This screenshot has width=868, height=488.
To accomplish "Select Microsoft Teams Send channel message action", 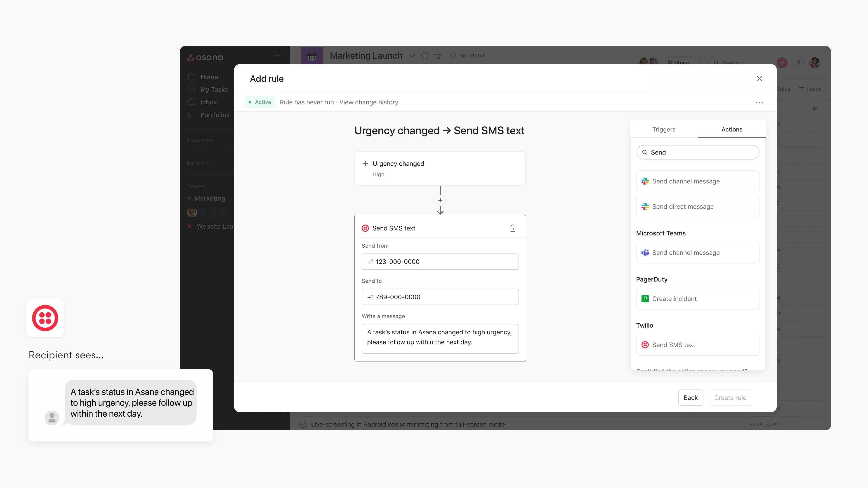I will (698, 253).
